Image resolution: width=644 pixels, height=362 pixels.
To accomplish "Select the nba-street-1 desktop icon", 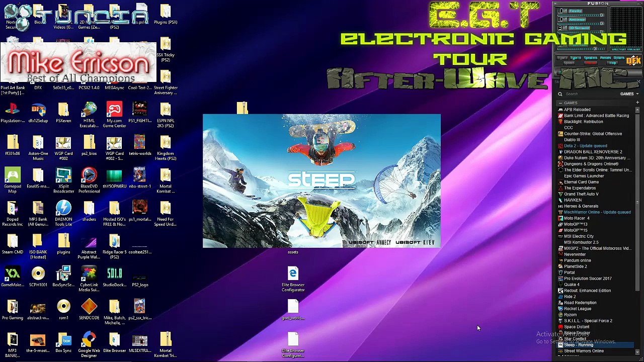I will [140, 177].
